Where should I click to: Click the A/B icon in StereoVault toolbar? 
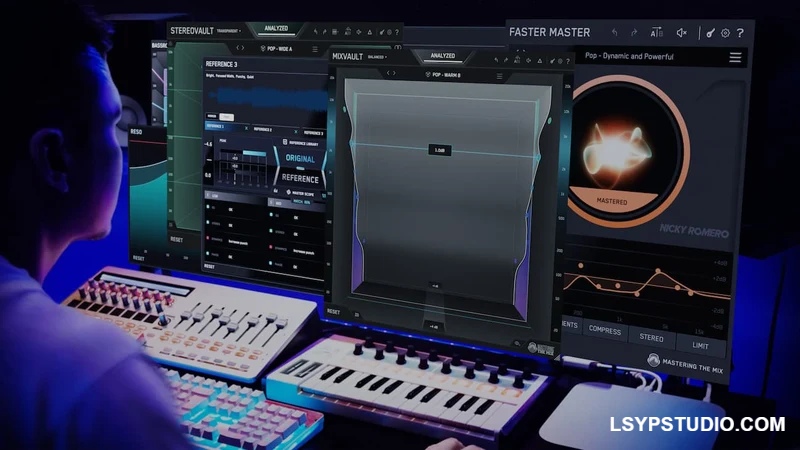click(x=348, y=32)
